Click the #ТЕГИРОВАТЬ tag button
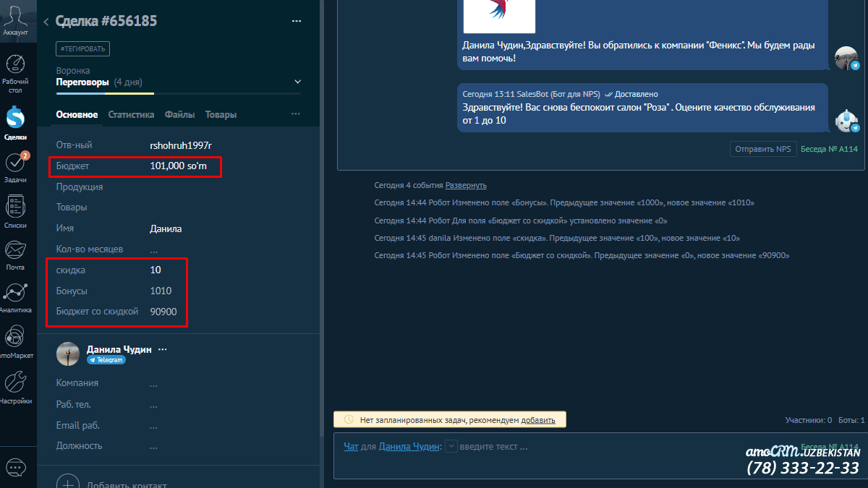 [83, 48]
